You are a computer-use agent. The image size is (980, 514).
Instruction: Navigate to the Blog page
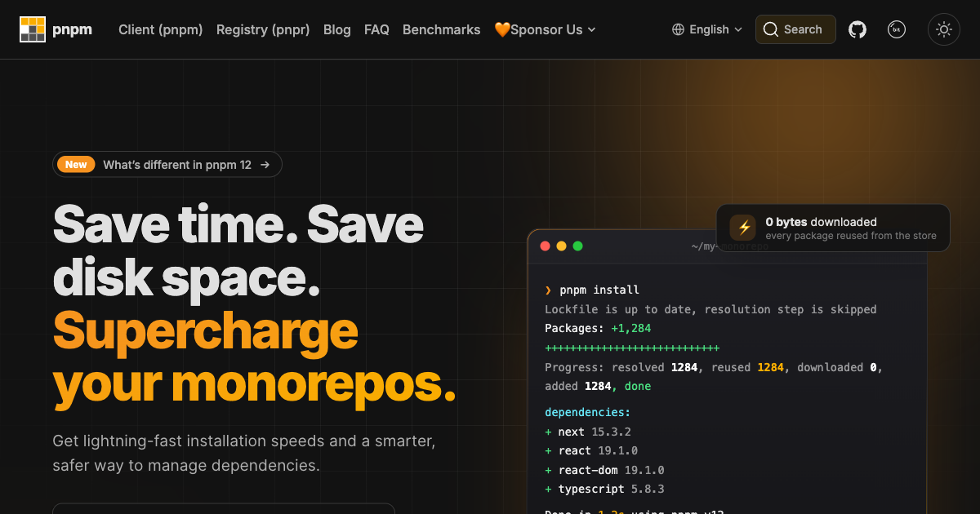tap(337, 29)
